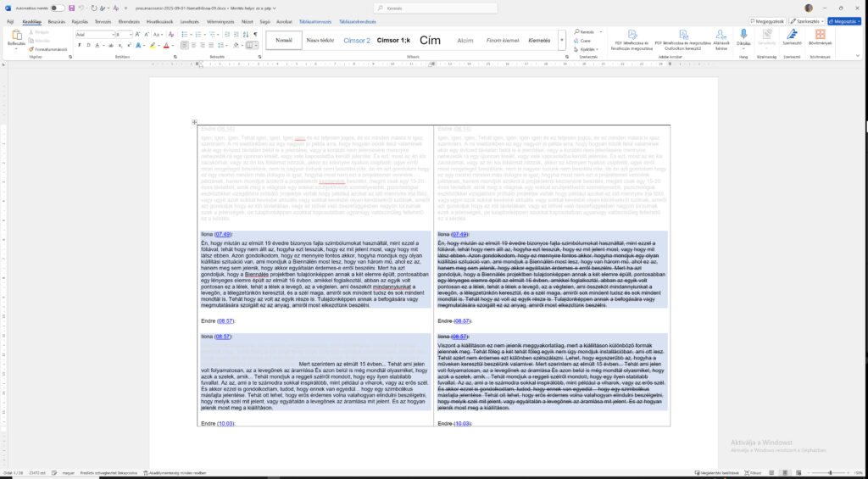This screenshot has height=479, width=868.
Task: Click the Szerkesztő editor icon
Action: point(793,36)
